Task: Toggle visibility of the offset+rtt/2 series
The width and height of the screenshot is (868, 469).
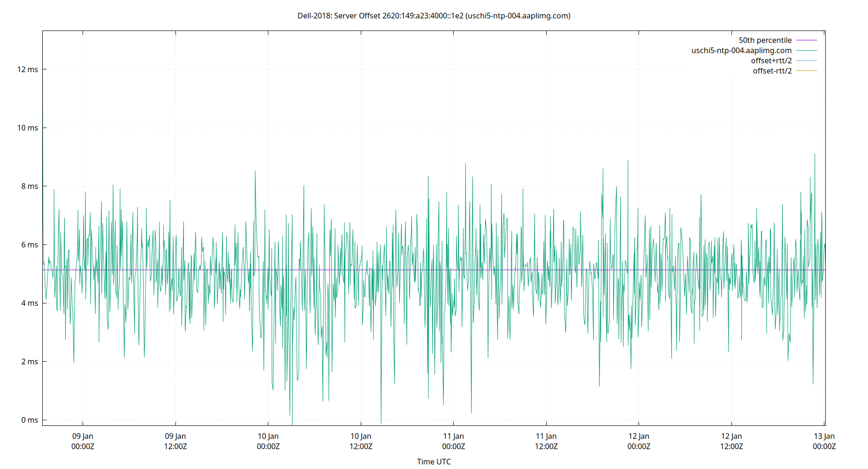Action: [771, 60]
